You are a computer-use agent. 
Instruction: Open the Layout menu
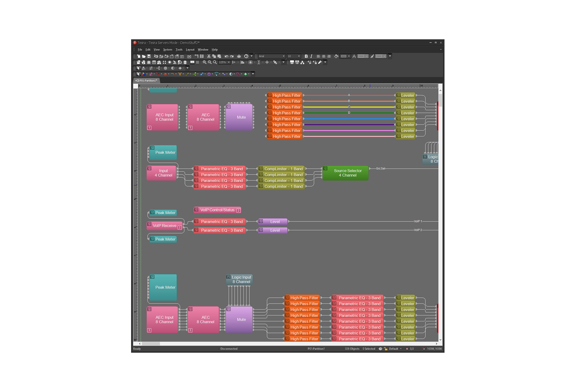tap(190, 50)
